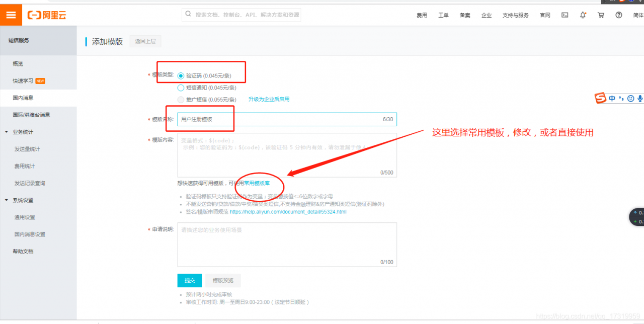Viewport: 644px width, 324px height.
Task: Open the notifications bell
Action: coord(583,15)
